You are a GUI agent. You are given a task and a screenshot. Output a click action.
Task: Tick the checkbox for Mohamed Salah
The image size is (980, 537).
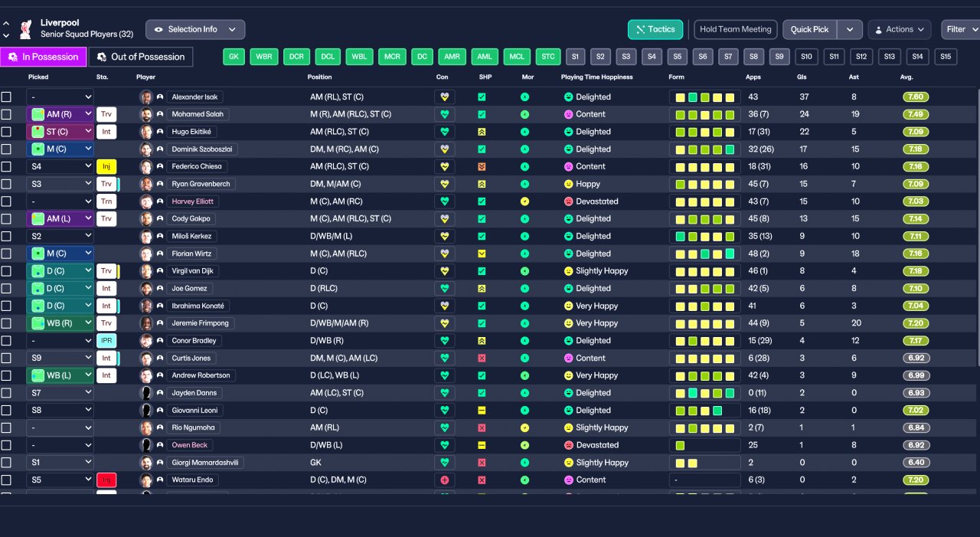point(6,114)
